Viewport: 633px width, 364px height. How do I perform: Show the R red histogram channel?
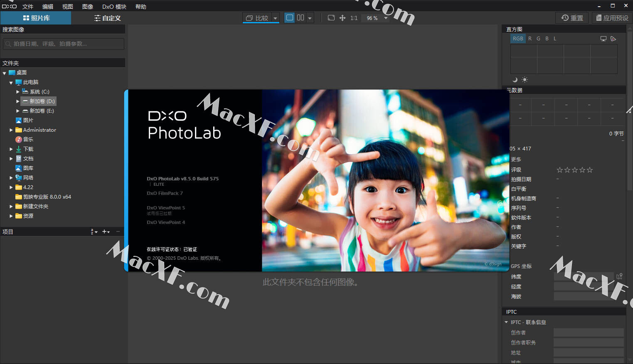coord(530,38)
